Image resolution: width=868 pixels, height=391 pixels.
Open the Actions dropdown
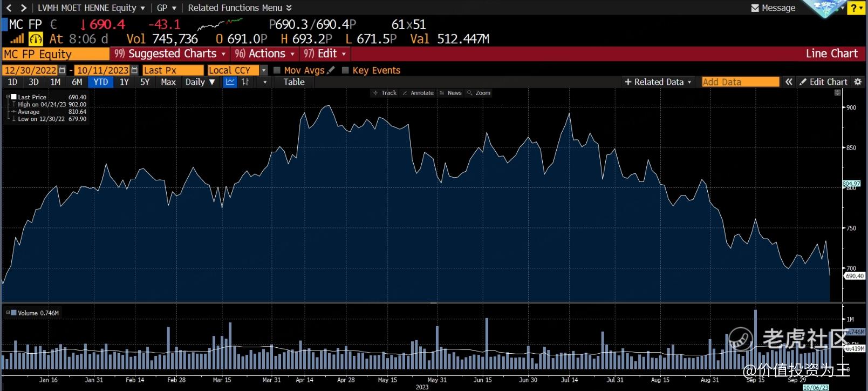[x=265, y=53]
